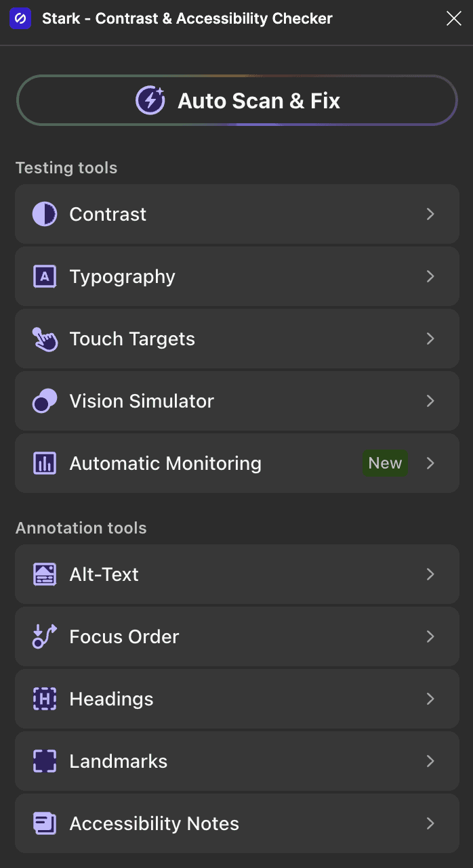Open Accessibility Notes chevron arrow
This screenshot has height=868, width=473.
click(430, 823)
